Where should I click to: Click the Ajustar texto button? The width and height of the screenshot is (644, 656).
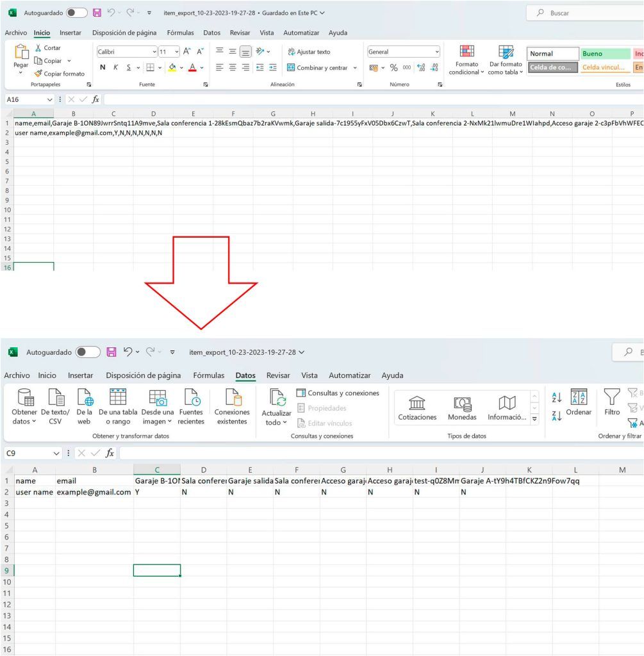point(309,52)
